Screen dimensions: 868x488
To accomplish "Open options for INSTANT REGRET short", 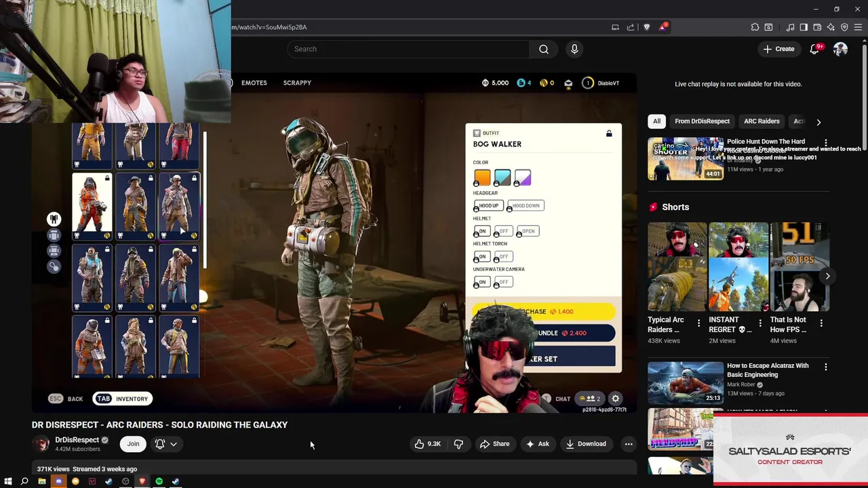I will pos(759,324).
